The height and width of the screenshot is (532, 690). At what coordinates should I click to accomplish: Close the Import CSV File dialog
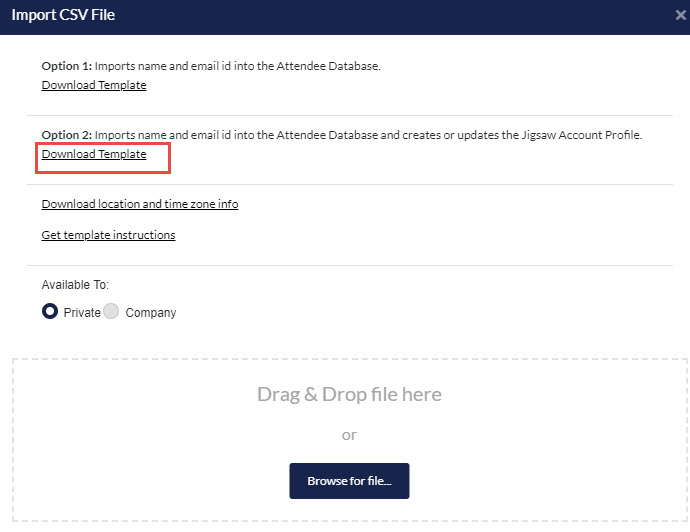click(681, 16)
